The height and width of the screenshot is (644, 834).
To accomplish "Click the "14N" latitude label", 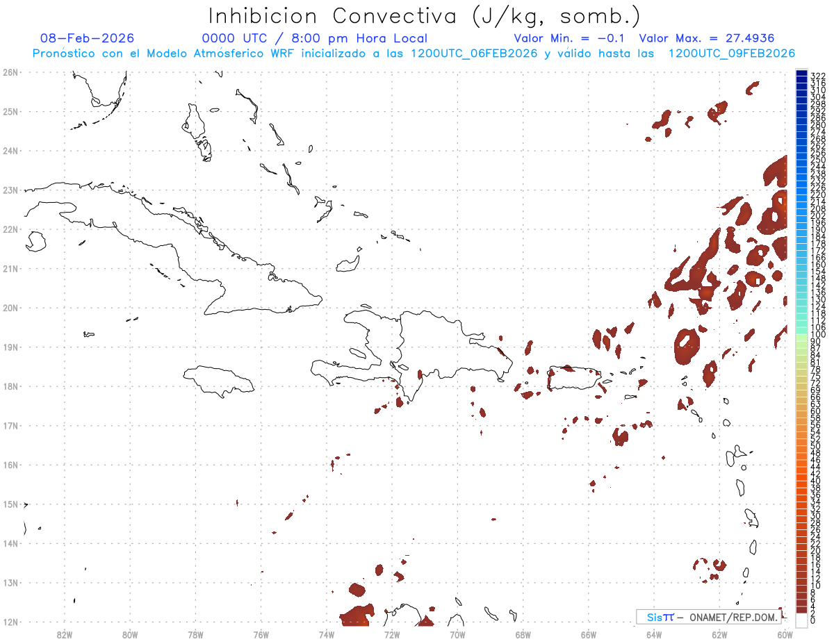I will (x=10, y=543).
